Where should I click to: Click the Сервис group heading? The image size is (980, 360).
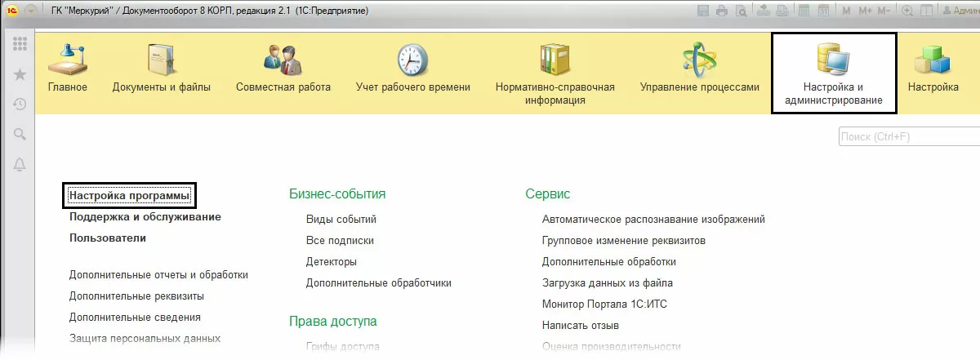[548, 193]
